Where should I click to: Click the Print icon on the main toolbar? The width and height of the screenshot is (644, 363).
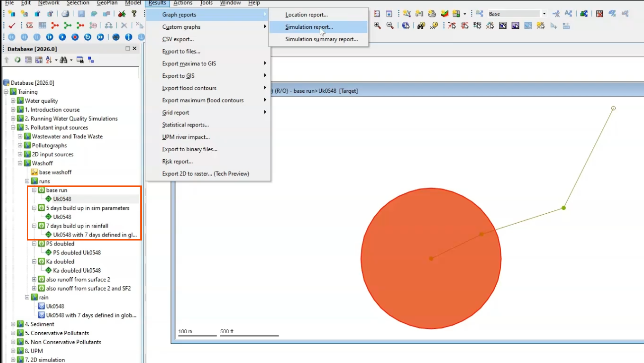65,14
